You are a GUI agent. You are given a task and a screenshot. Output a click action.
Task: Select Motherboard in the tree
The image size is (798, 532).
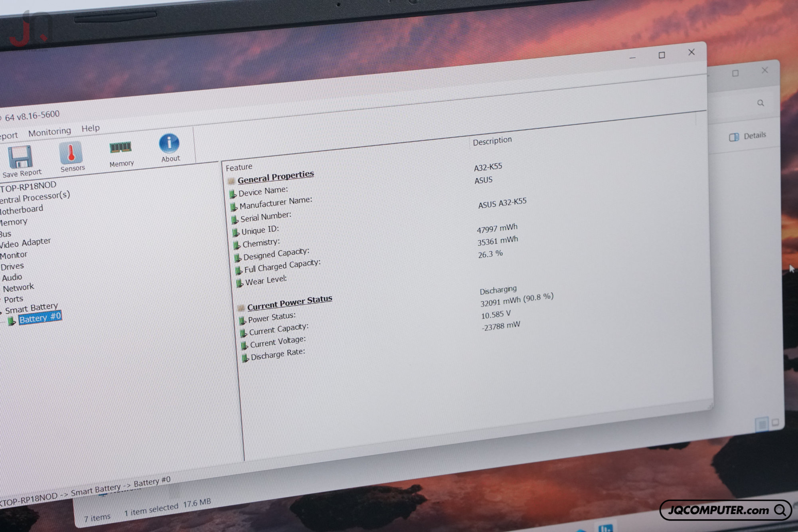(21, 210)
